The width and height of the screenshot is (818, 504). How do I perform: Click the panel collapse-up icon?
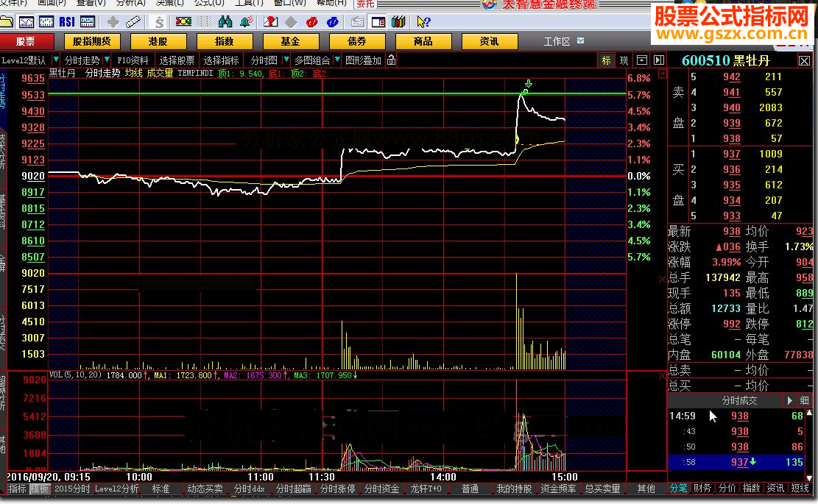[x=642, y=60]
